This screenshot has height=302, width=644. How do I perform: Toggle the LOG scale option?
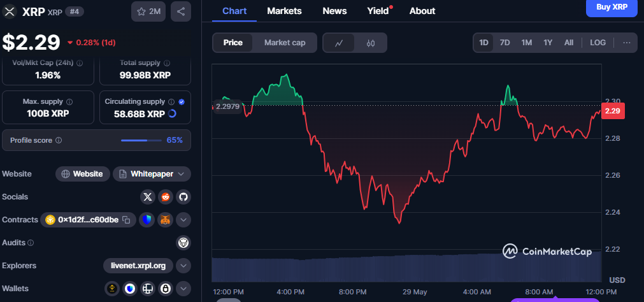[597, 43]
